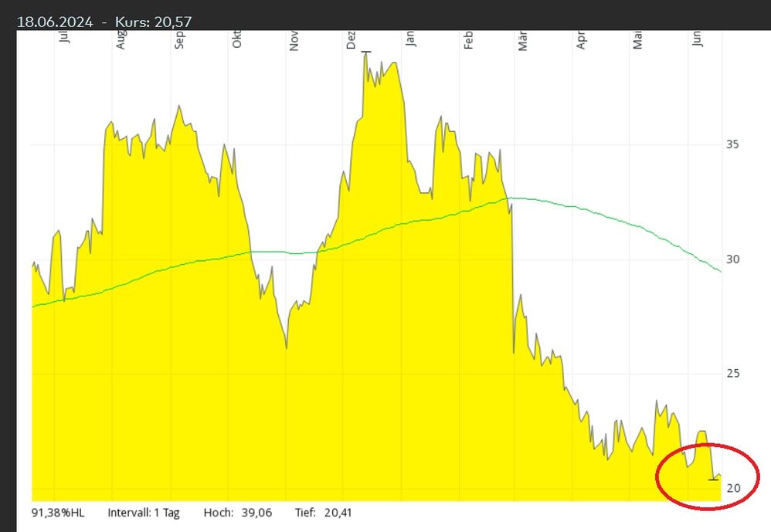Screen dimensions: 771x532
Task: Click the 'Nov' month axis label
Action: click(294, 41)
